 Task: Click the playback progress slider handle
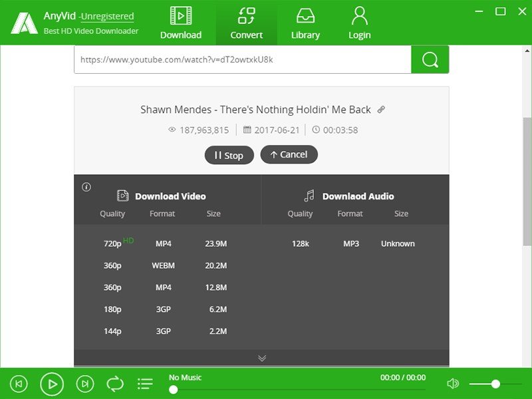pyautogui.click(x=174, y=390)
